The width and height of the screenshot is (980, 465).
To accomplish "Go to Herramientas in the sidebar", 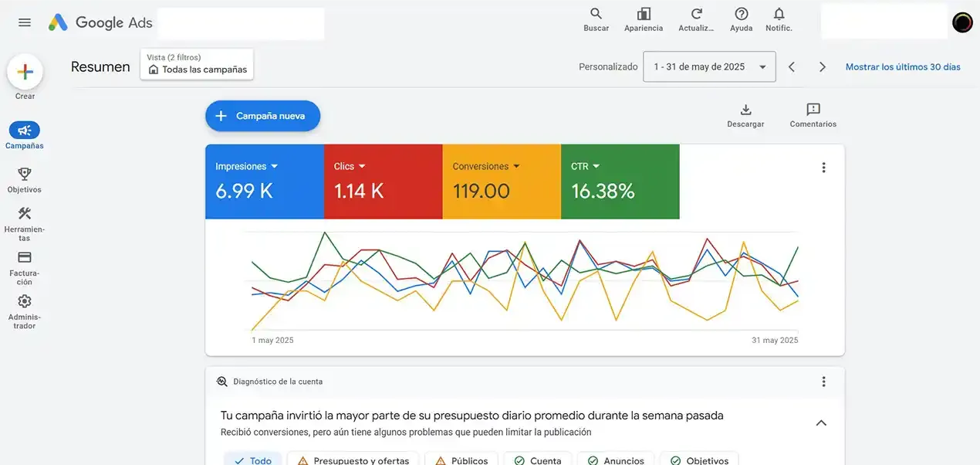I will 25,224.
